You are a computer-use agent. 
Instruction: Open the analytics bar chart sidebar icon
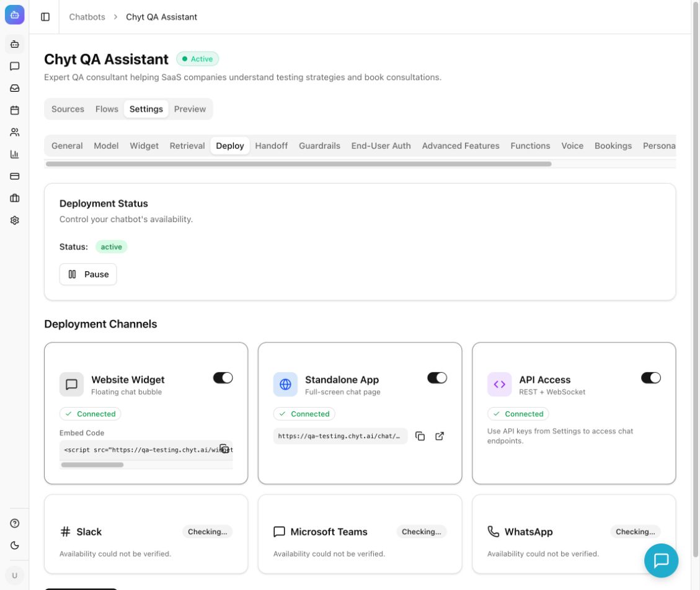click(15, 154)
